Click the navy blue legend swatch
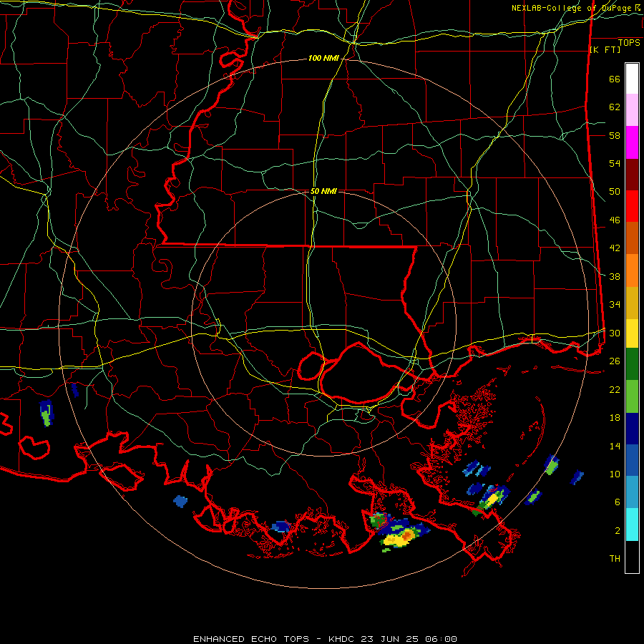 click(x=632, y=429)
